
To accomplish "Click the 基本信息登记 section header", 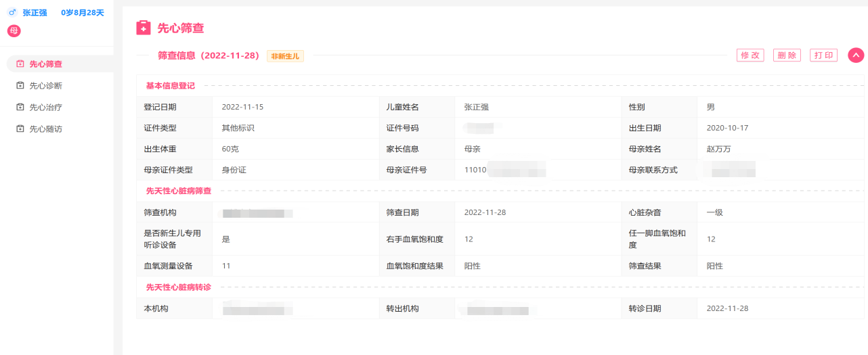I will point(170,86).
